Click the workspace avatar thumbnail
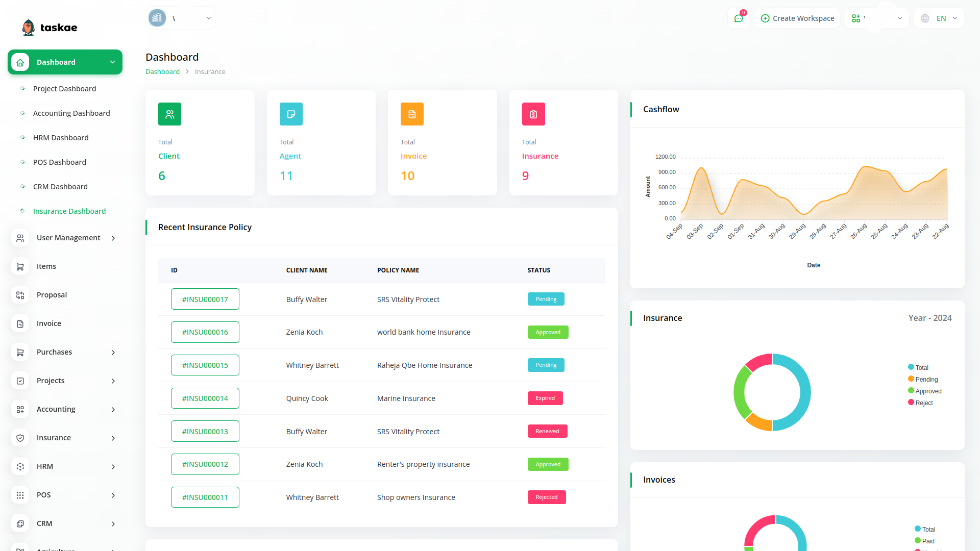This screenshot has width=980, height=551. (157, 18)
